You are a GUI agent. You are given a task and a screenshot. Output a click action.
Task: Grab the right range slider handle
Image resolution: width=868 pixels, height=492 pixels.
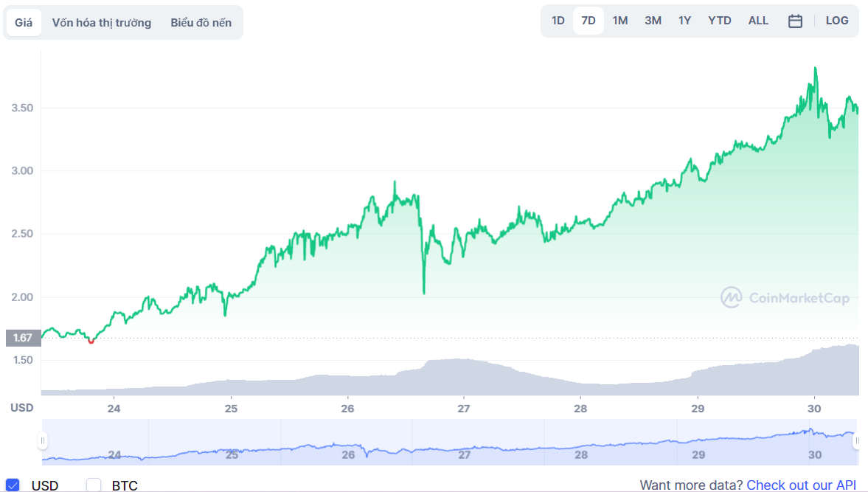tap(856, 441)
